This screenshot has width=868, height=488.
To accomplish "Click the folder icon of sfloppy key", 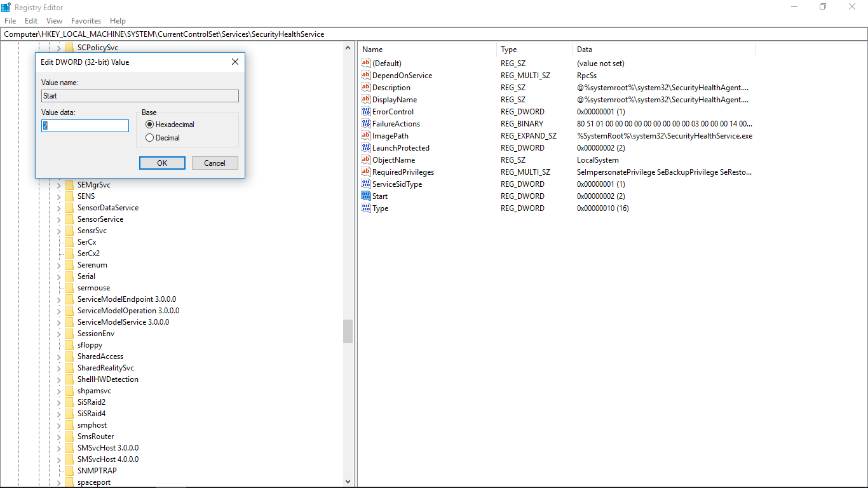I will [70, 345].
